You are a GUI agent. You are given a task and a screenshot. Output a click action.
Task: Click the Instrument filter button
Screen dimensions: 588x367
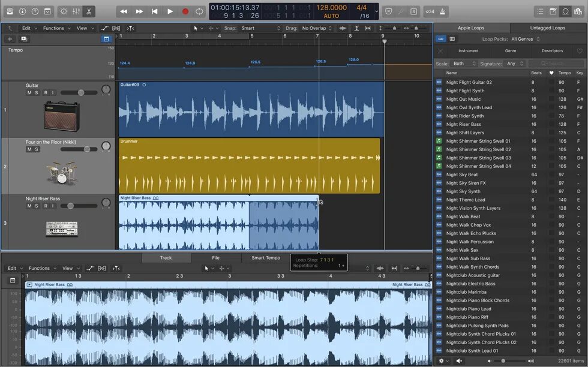tap(469, 51)
